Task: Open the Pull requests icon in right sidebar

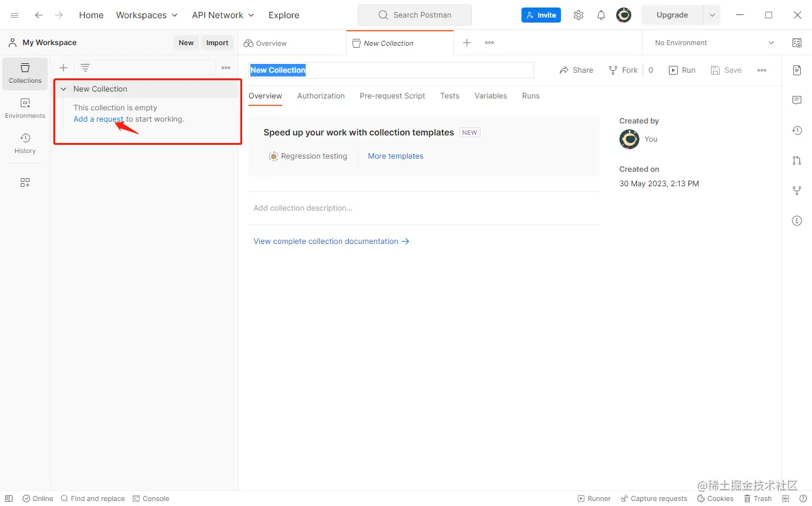Action: [x=797, y=161]
